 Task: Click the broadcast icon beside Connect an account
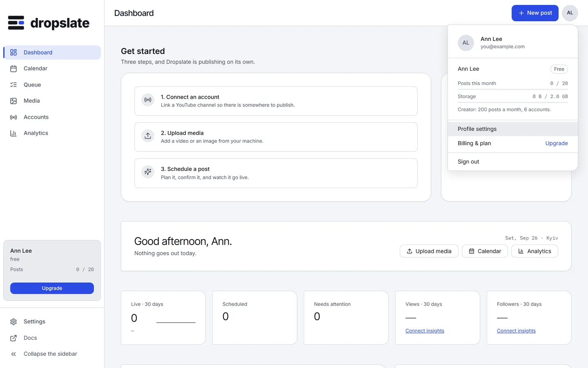point(148,100)
